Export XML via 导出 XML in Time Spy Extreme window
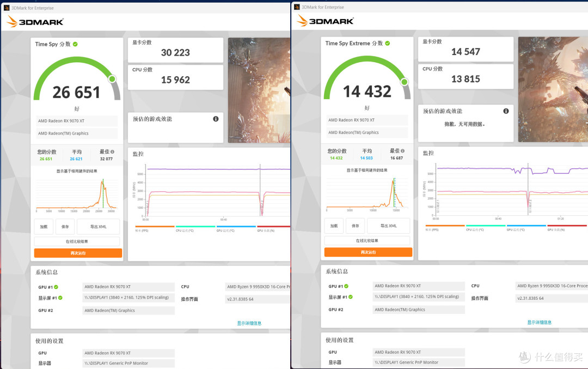This screenshot has width=588, height=369. (389, 226)
